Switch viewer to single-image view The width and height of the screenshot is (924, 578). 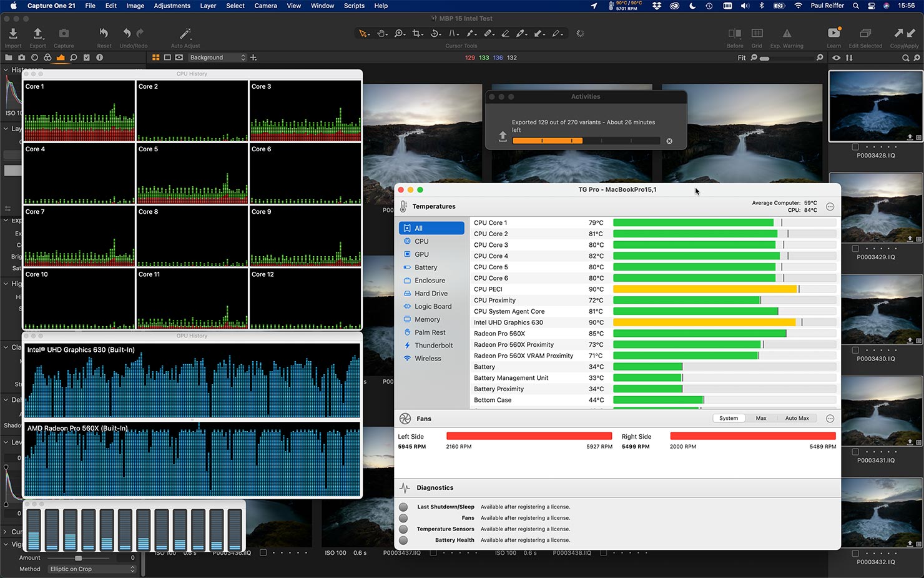click(x=167, y=57)
